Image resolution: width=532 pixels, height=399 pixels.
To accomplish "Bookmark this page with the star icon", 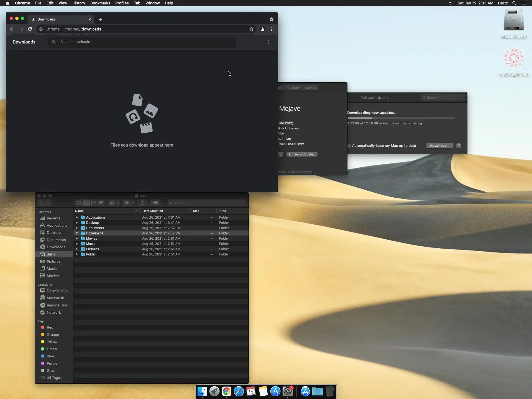I will 252,29.
